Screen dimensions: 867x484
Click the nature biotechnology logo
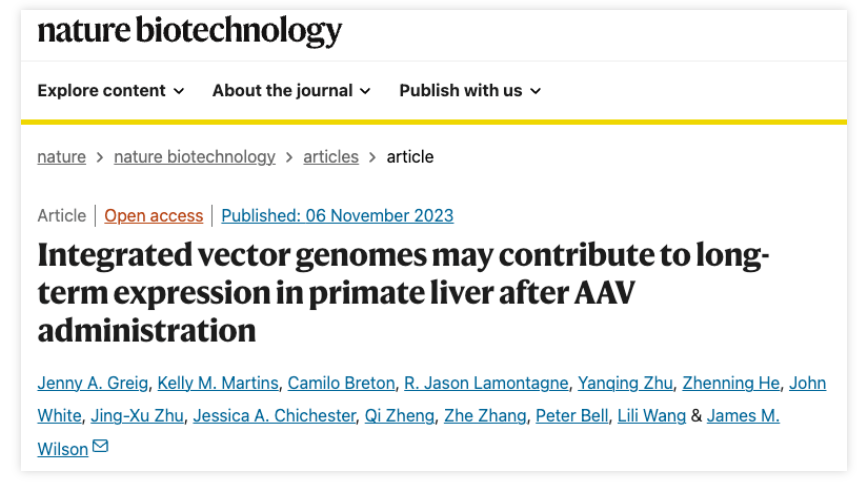tap(190, 30)
